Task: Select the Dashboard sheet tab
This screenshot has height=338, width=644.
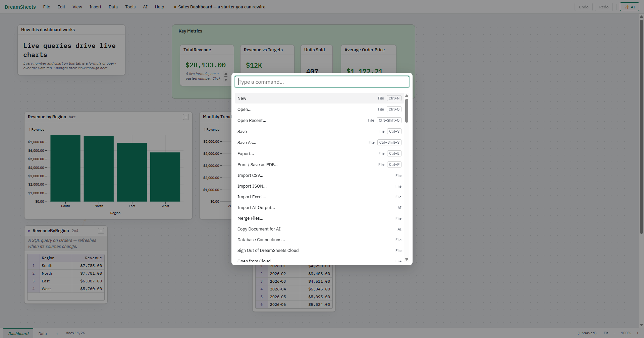Action: [x=18, y=333]
